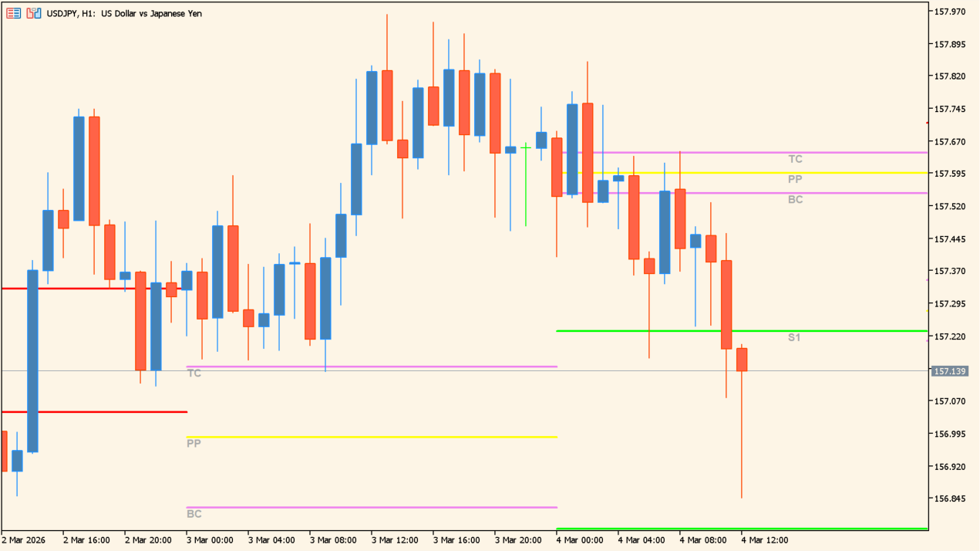The height and width of the screenshot is (551, 980).
Task: Click the 2 Mar 2026 date label
Action: coord(23,540)
